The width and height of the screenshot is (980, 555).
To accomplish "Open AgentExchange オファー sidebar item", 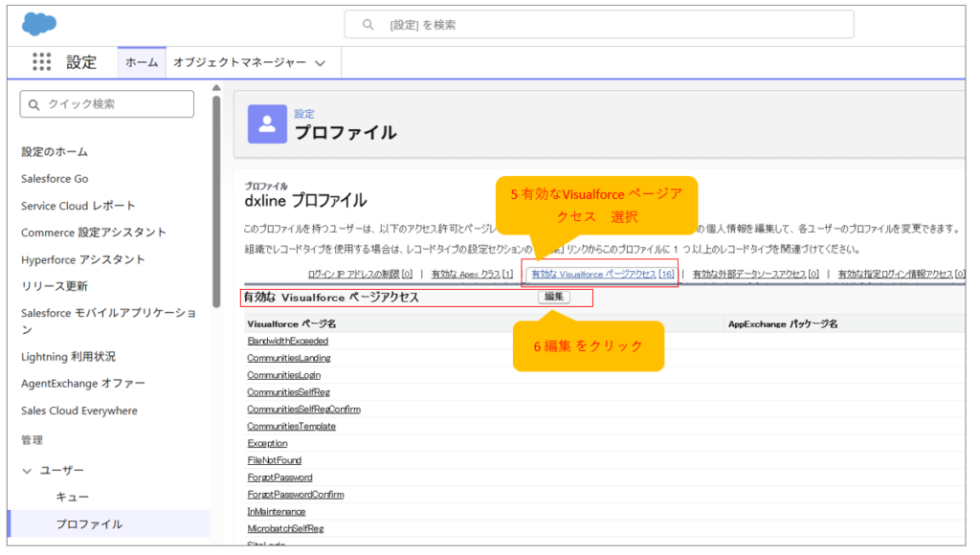I will [x=82, y=384].
